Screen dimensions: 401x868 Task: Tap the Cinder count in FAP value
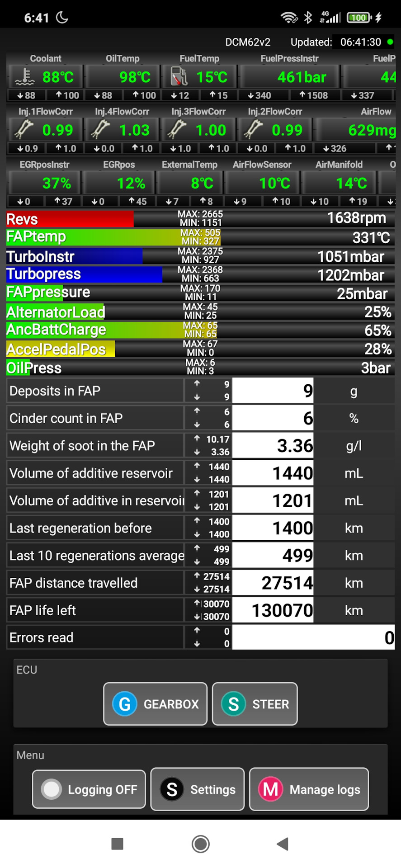[x=273, y=418]
